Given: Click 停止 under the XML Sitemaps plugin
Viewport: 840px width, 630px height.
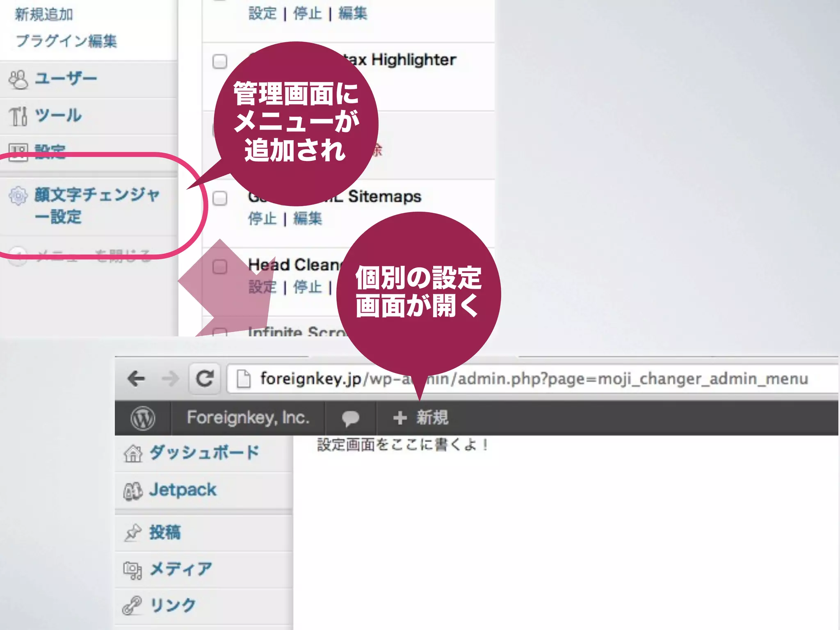Looking at the screenshot, I should pyautogui.click(x=262, y=219).
